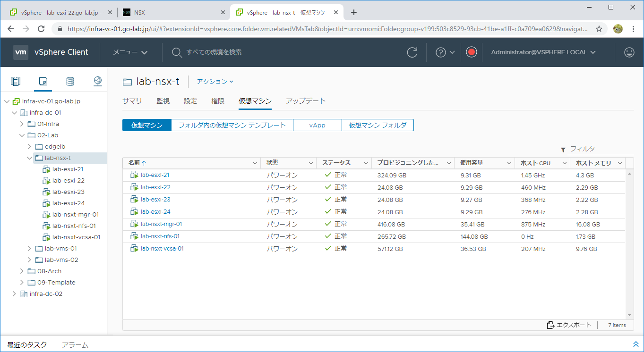Open the アラーム panel tab
This screenshot has height=352, width=644.
[75, 345]
